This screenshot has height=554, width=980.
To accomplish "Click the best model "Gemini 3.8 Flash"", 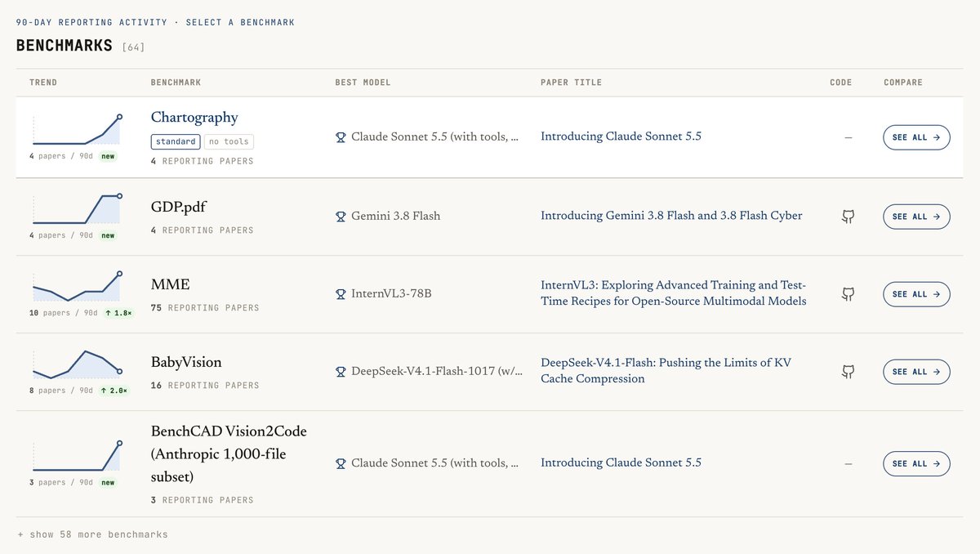I will 395,217.
